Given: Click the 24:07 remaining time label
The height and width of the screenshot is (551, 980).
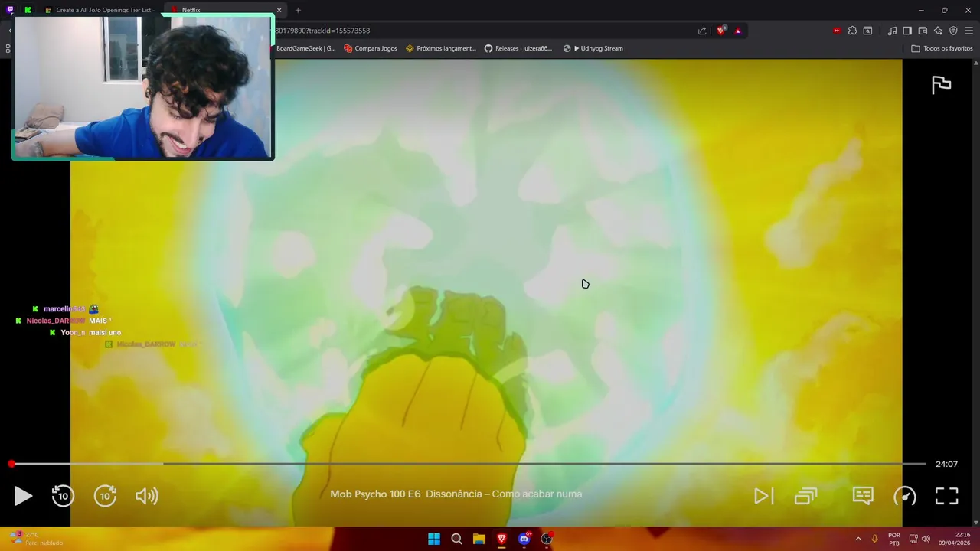Looking at the screenshot, I should tap(946, 464).
